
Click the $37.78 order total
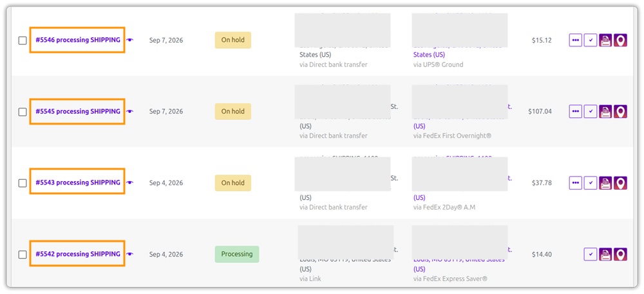[542, 183]
